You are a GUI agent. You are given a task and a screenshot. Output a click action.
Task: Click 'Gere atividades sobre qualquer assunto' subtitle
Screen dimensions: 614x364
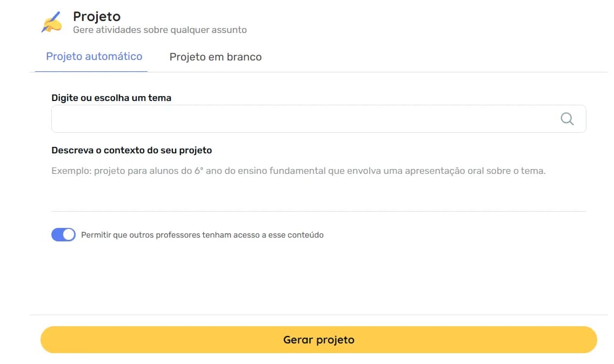(159, 30)
